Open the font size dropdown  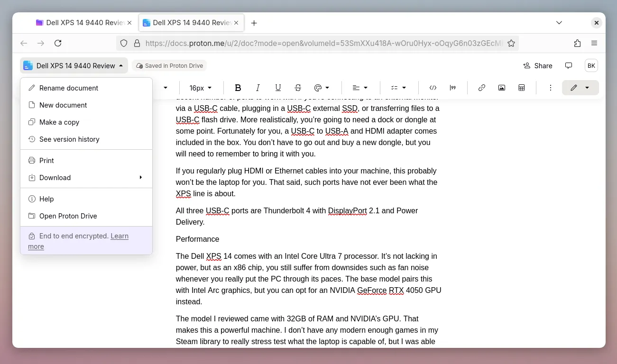[200, 88]
